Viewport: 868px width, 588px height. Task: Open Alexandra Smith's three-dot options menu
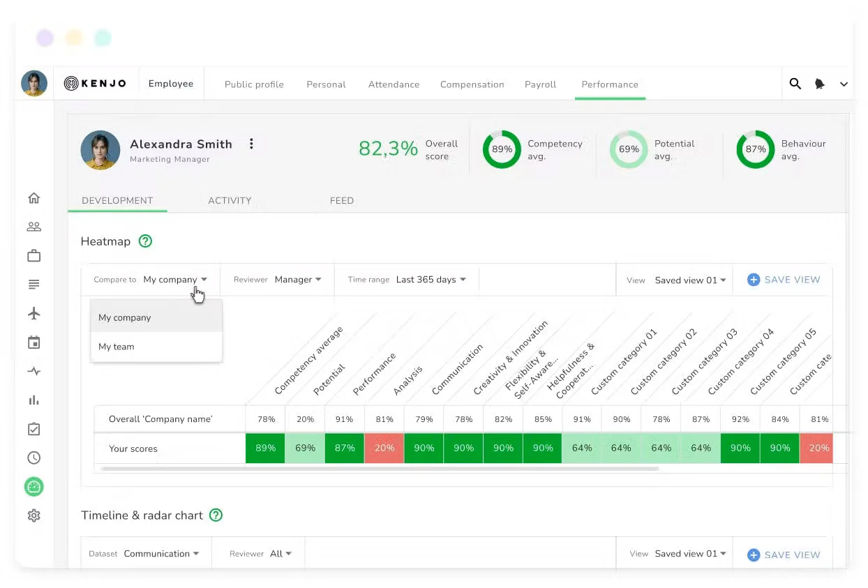tap(251, 143)
